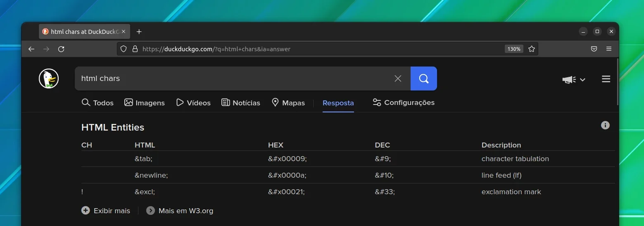Clear the search box with X
This screenshot has height=226, width=644.
pyautogui.click(x=398, y=79)
